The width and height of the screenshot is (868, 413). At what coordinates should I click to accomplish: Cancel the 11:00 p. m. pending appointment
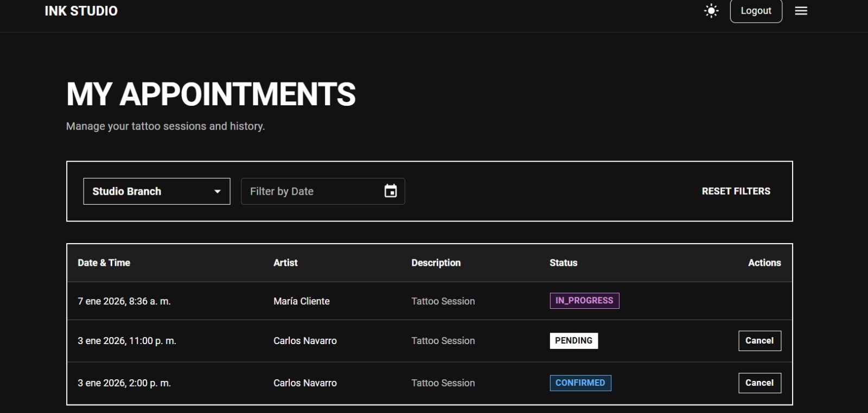coord(759,341)
